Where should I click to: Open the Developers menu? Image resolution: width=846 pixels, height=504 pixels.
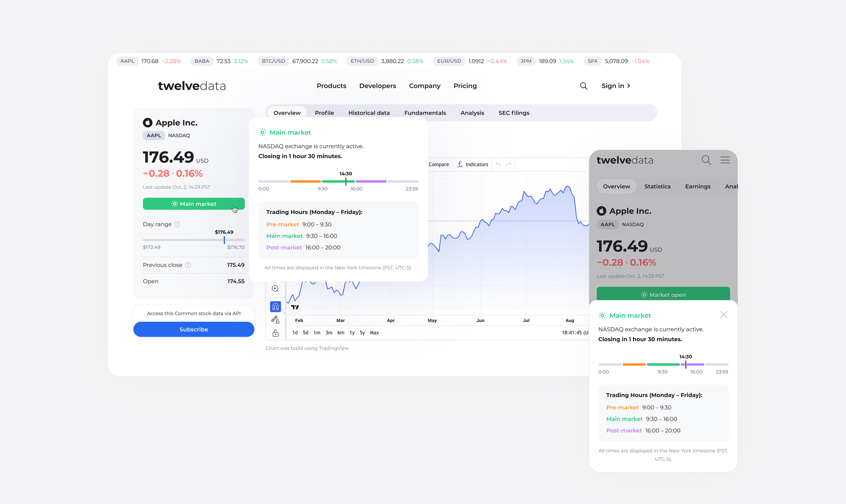pyautogui.click(x=378, y=86)
